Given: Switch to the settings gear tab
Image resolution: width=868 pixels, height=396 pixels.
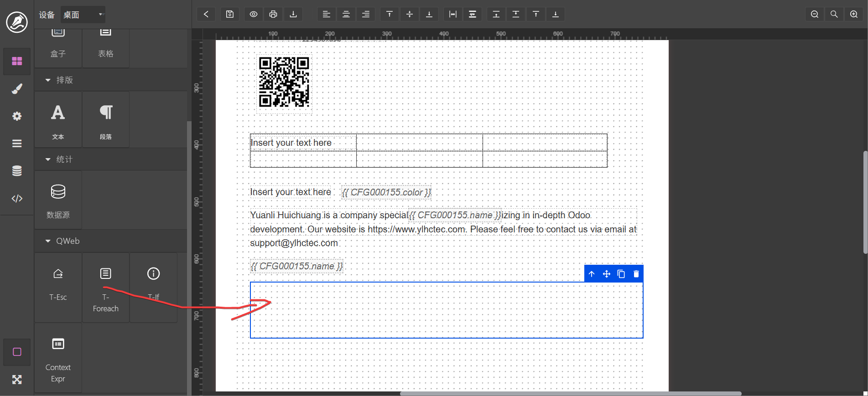Looking at the screenshot, I should click(17, 116).
